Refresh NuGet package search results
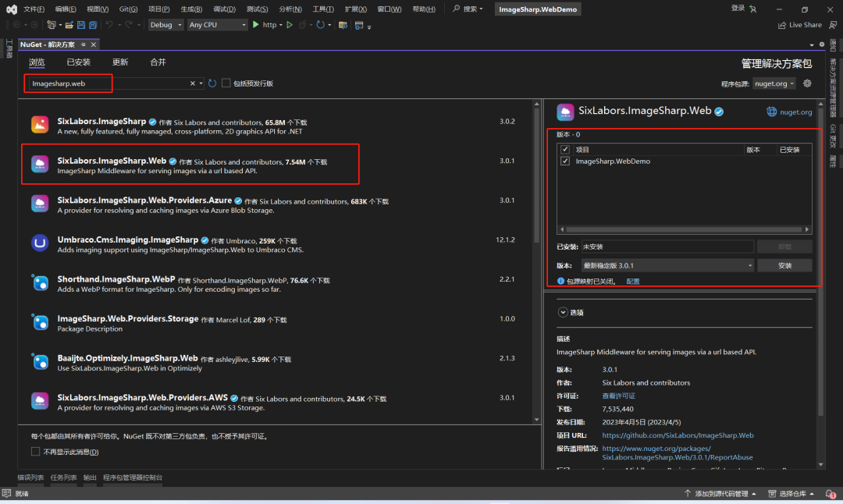Screen dimensions: 843x504 [x=212, y=83]
